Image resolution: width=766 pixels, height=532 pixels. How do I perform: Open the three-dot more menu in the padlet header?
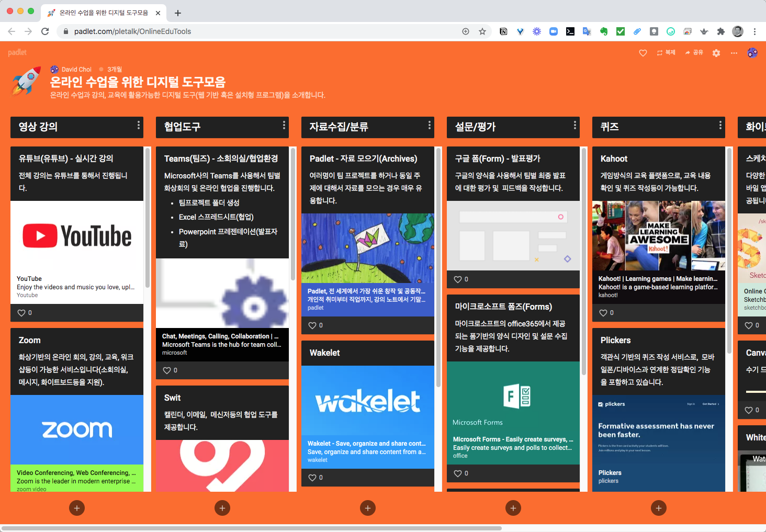coord(734,53)
